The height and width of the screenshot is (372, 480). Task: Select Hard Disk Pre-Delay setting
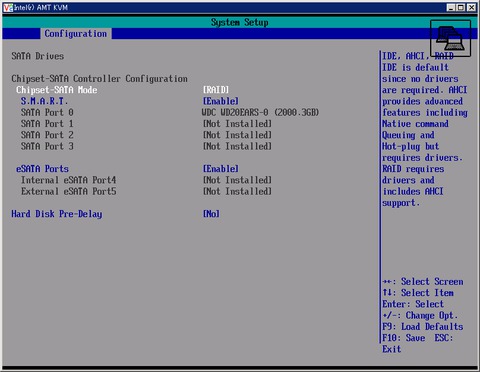tap(57, 214)
